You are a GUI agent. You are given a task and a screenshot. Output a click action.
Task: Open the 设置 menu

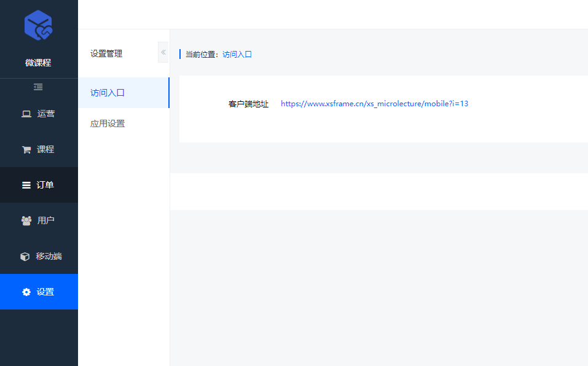coord(39,292)
